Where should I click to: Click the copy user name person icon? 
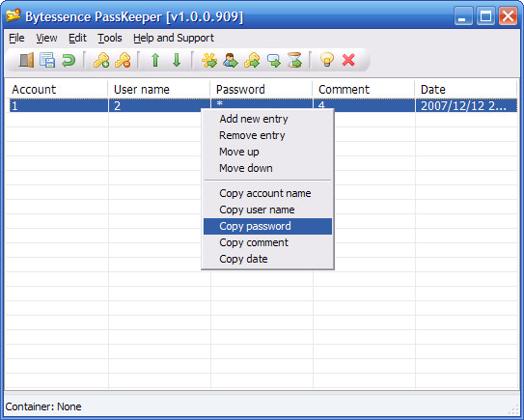point(231,61)
